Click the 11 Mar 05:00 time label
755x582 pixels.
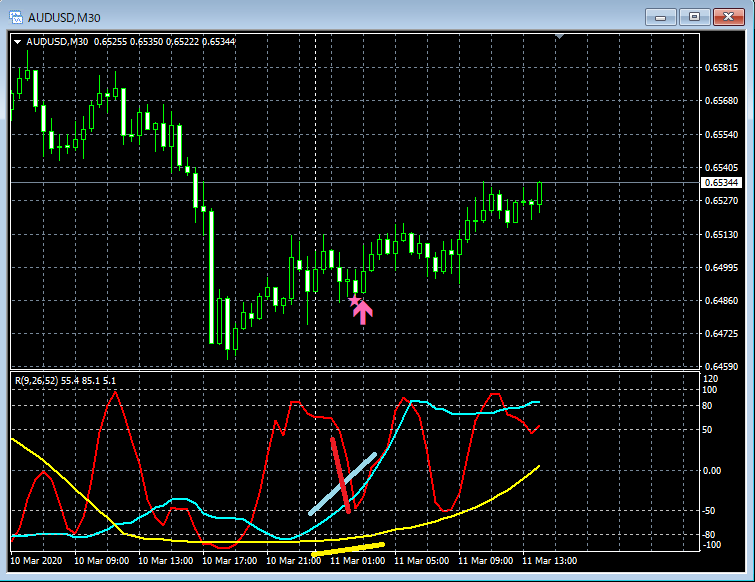[x=422, y=561]
